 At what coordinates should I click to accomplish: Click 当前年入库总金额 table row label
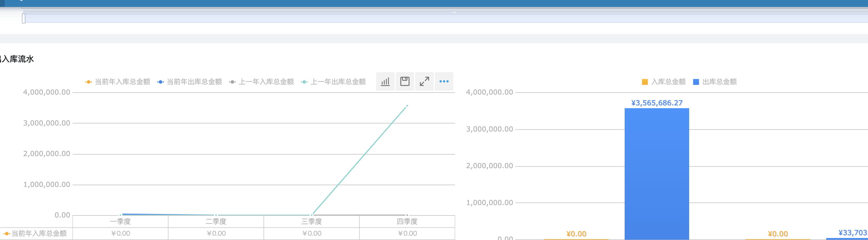tap(35, 234)
